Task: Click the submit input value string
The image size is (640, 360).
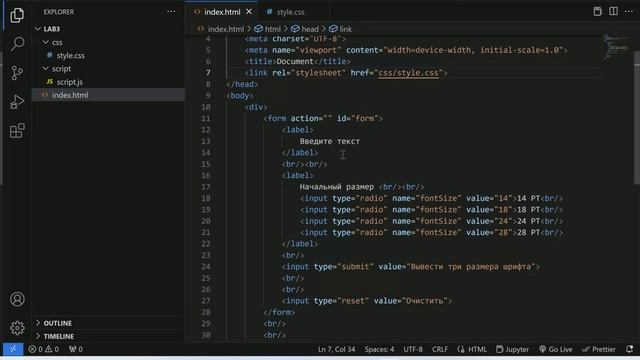Action: (471, 267)
